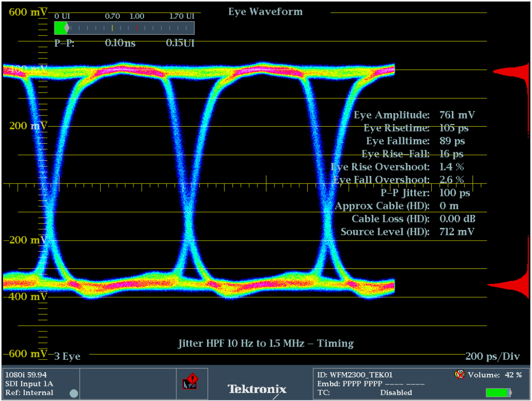Image resolution: width=532 pixels, height=401 pixels.
Task: Click the muted speaker volume icon
Action: coord(459,375)
